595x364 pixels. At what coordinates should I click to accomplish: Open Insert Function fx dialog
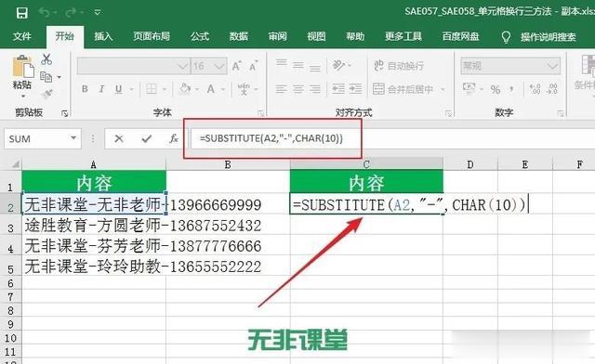coord(174,138)
